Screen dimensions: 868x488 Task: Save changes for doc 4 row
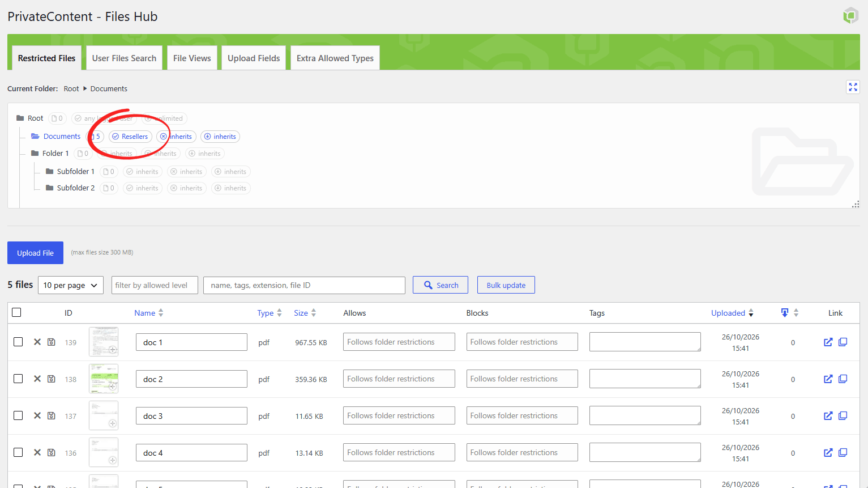pos(52,452)
